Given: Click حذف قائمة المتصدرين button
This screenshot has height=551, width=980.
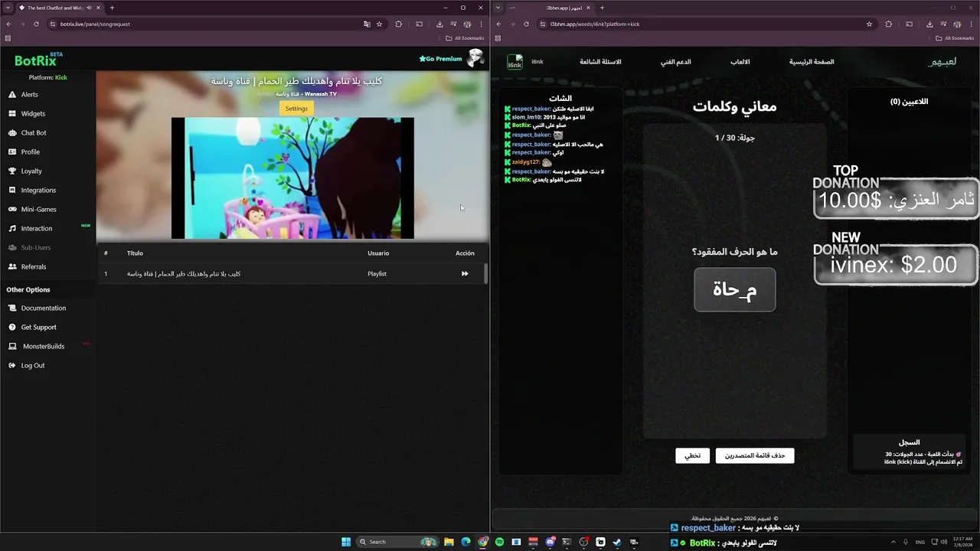Looking at the screenshot, I should pyautogui.click(x=755, y=455).
